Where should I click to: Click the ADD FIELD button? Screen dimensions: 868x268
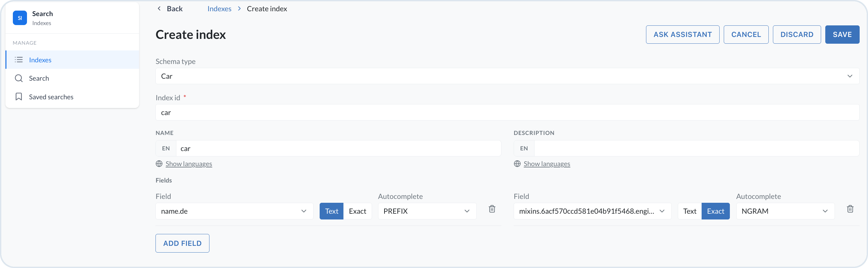(x=182, y=243)
